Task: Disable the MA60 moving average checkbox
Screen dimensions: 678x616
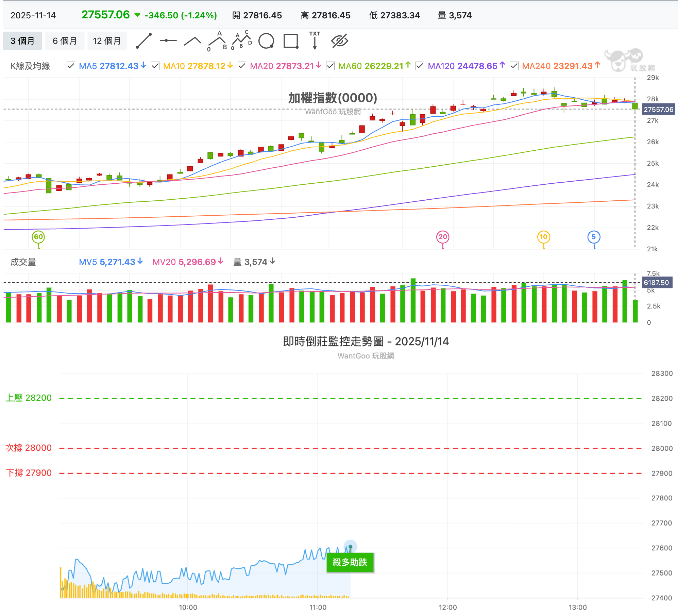Action: 330,66
